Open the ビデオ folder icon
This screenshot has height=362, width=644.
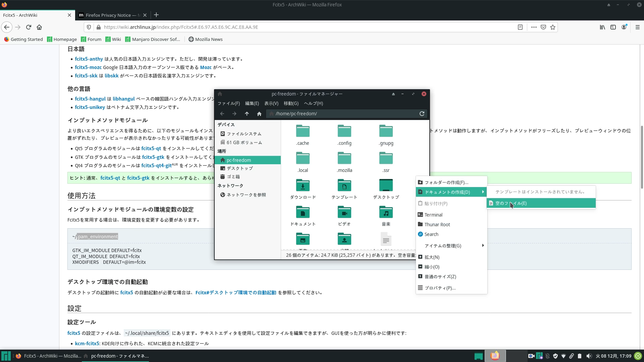point(344,212)
